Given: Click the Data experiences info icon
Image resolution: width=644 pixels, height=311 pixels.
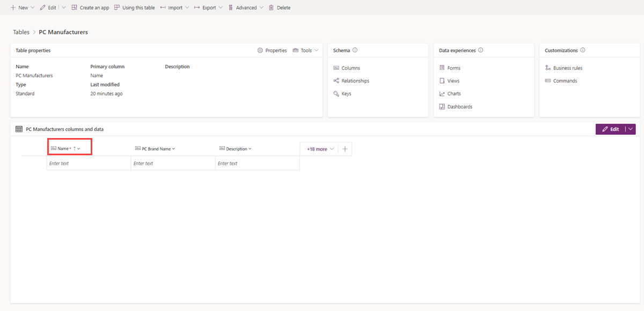Looking at the screenshot, I should point(480,50).
